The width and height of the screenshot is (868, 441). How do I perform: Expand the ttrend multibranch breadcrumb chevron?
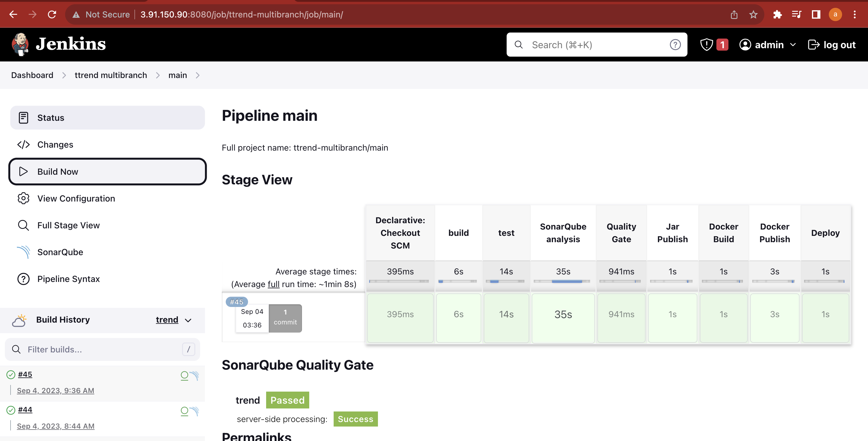(158, 75)
